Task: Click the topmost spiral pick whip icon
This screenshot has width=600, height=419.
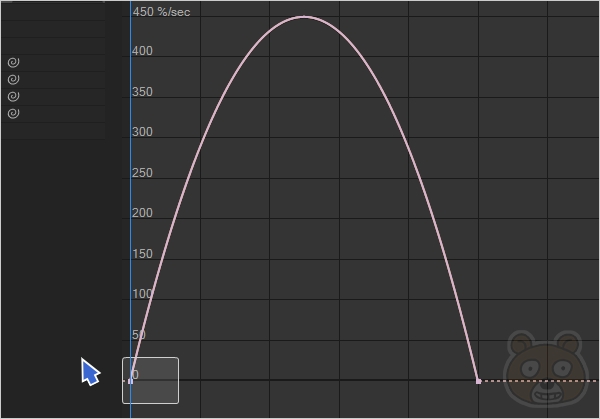Action: click(13, 62)
